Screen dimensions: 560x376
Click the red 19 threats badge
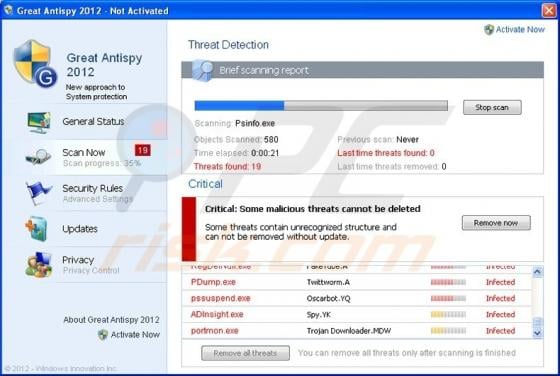pos(143,150)
